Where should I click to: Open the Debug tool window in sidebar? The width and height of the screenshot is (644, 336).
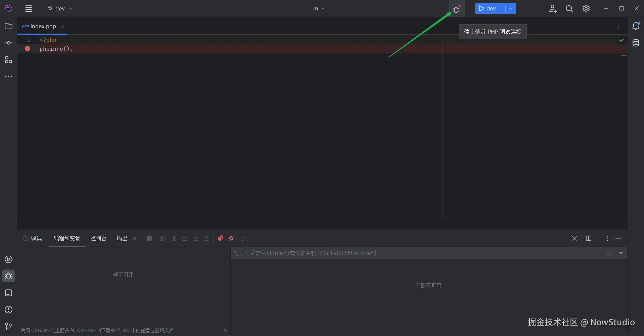coord(9,276)
